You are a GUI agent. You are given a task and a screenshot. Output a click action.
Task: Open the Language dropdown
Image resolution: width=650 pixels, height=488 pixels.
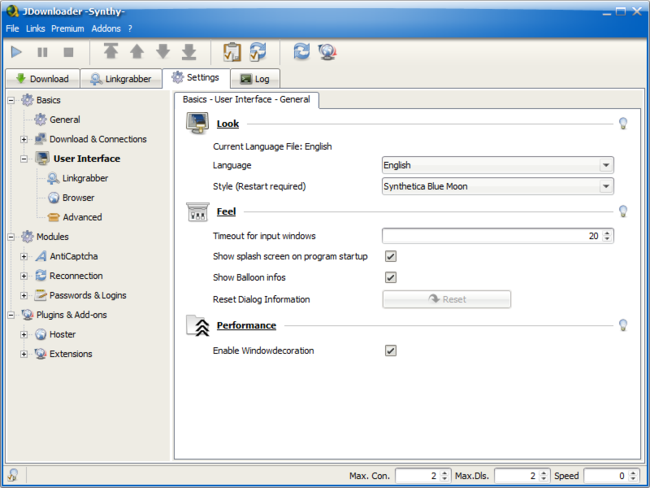pos(497,165)
